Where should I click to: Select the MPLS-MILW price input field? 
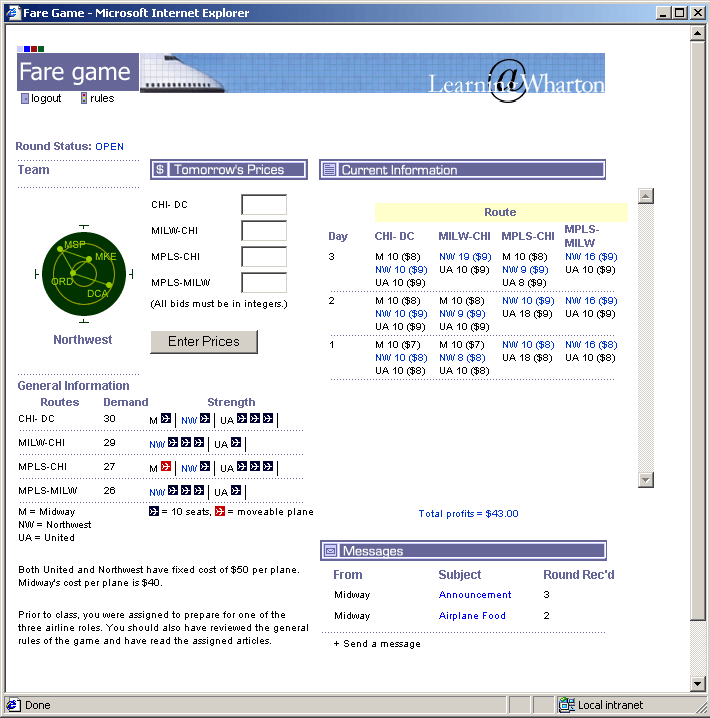264,283
